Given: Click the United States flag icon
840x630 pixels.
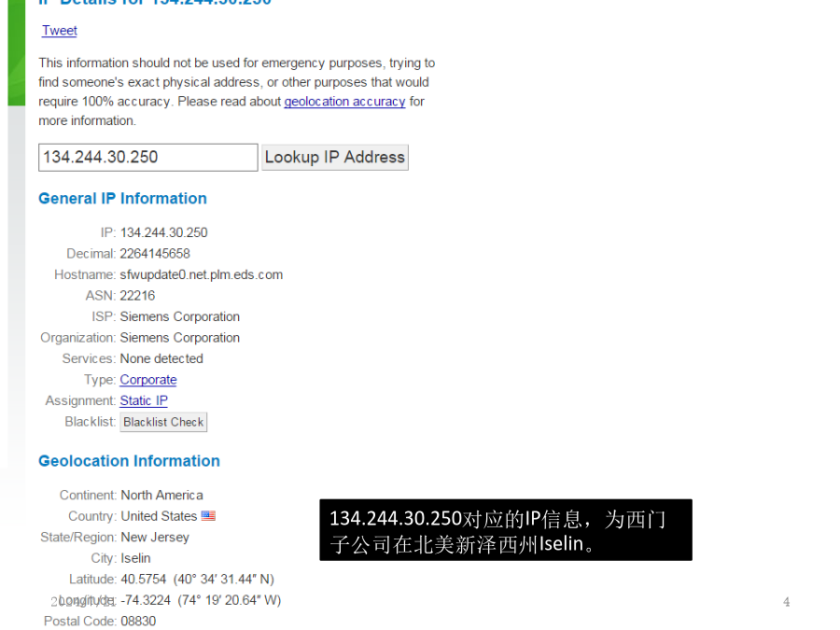Looking at the screenshot, I should (x=208, y=516).
